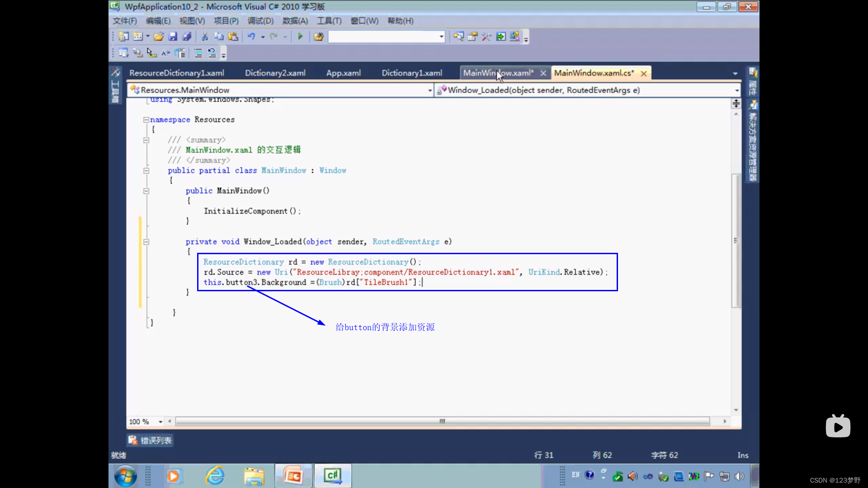Click the Display Word Completion icon
The height and width of the screenshot is (488, 868).
165,53
